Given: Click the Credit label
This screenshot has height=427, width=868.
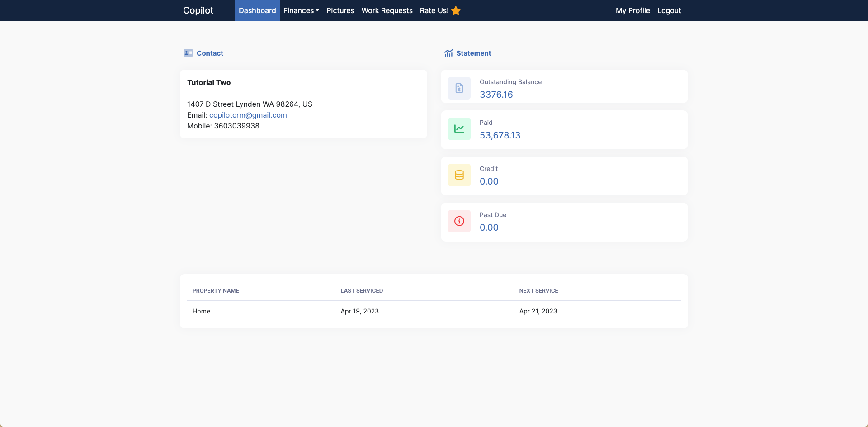Looking at the screenshot, I should 489,169.
